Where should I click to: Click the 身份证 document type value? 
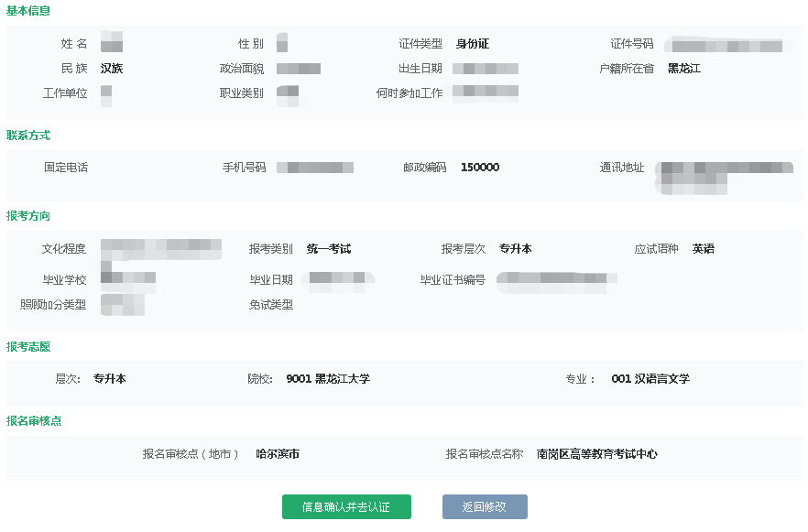472,44
